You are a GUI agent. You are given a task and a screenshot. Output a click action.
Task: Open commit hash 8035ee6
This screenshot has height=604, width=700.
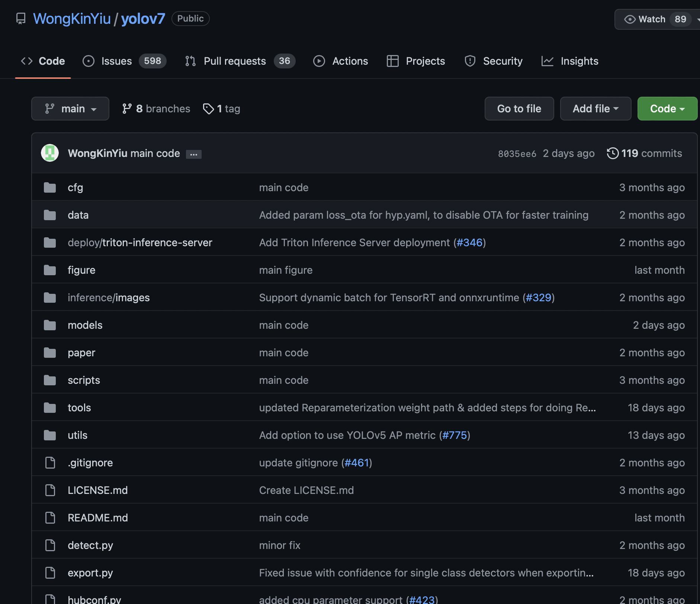click(x=517, y=154)
